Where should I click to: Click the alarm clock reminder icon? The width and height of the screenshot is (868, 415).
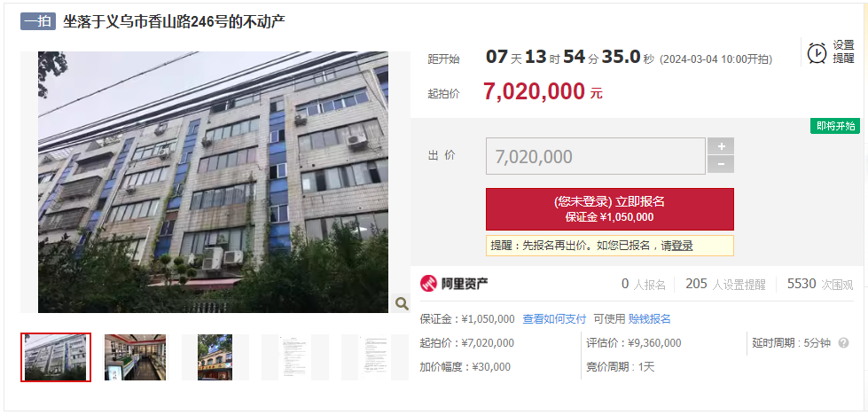coord(817,52)
